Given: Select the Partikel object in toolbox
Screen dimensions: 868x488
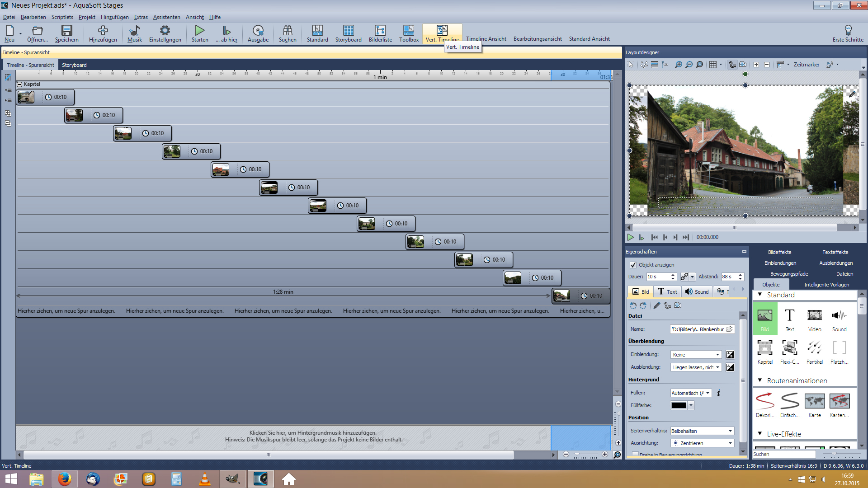Looking at the screenshot, I should pos(814,348).
